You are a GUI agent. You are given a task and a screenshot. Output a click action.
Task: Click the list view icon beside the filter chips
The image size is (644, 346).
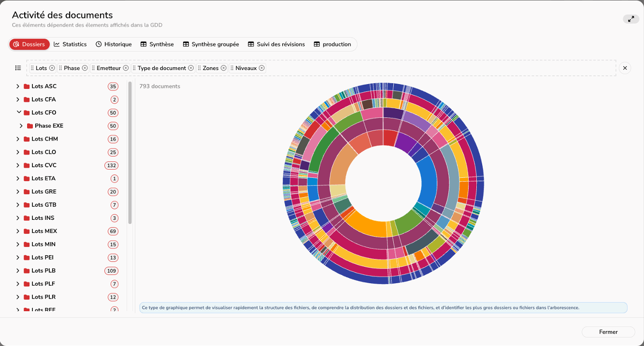[x=18, y=68]
